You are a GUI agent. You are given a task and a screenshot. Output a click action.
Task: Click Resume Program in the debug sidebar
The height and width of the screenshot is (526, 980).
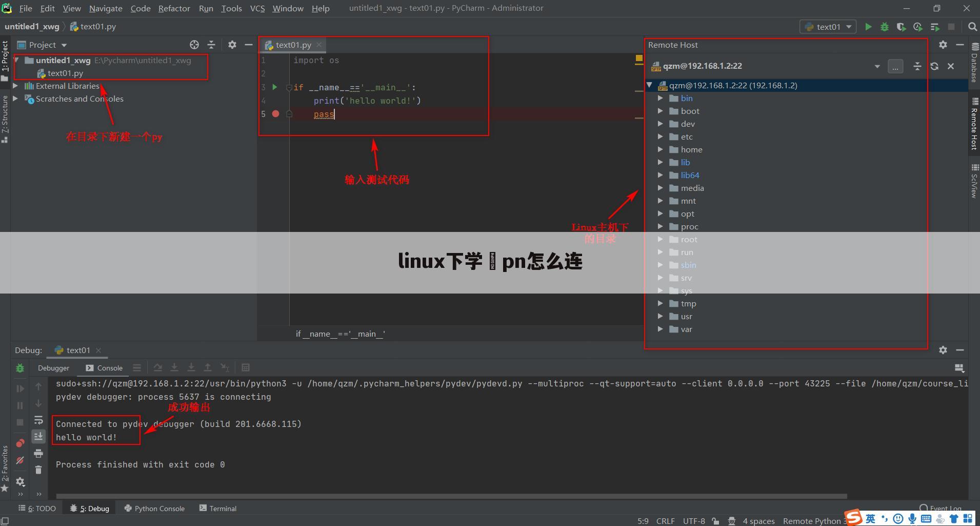point(20,388)
